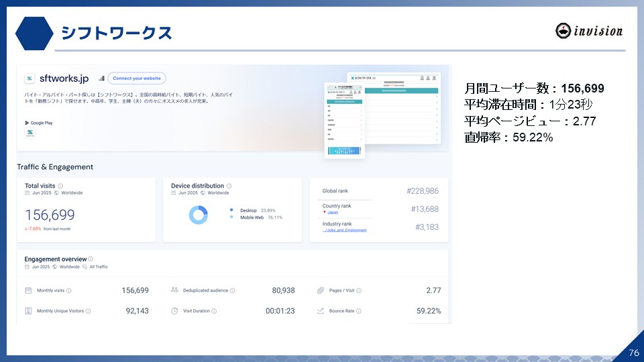The image size is (644, 362).
Task: Click the 月間ユーザー数 summary line
Action: click(x=535, y=88)
